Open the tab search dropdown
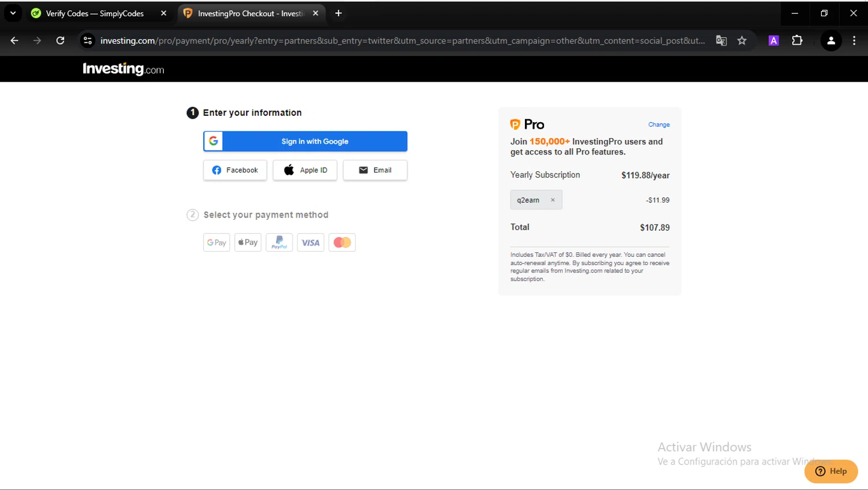Viewport: 868px width, 490px height. click(13, 13)
